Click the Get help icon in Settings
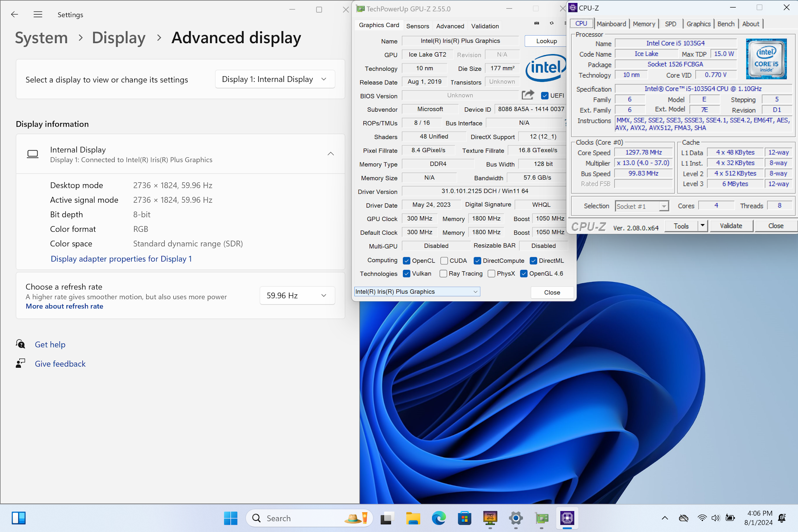 (21, 344)
